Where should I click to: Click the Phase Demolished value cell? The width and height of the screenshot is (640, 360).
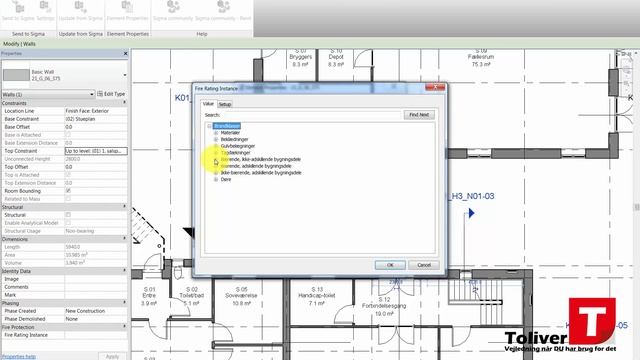click(x=96, y=319)
